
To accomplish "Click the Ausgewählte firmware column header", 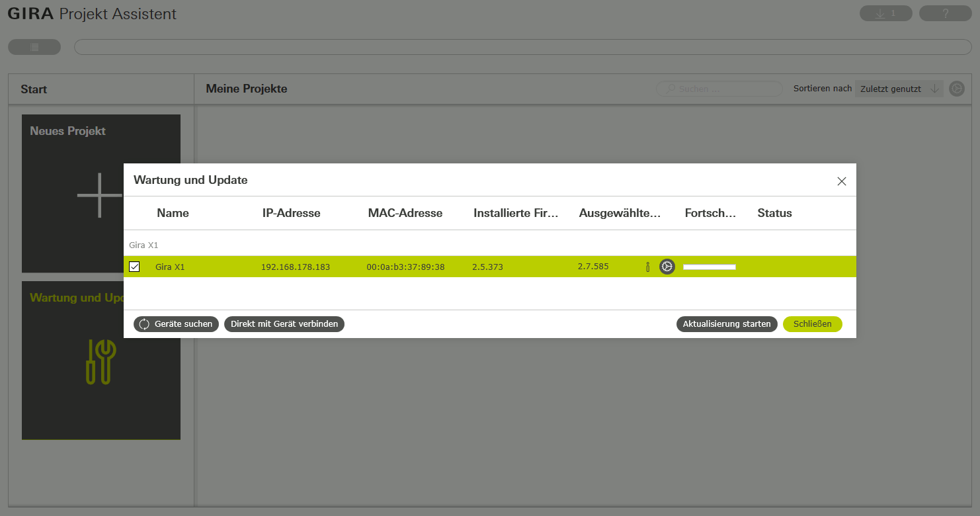I will [x=620, y=213].
